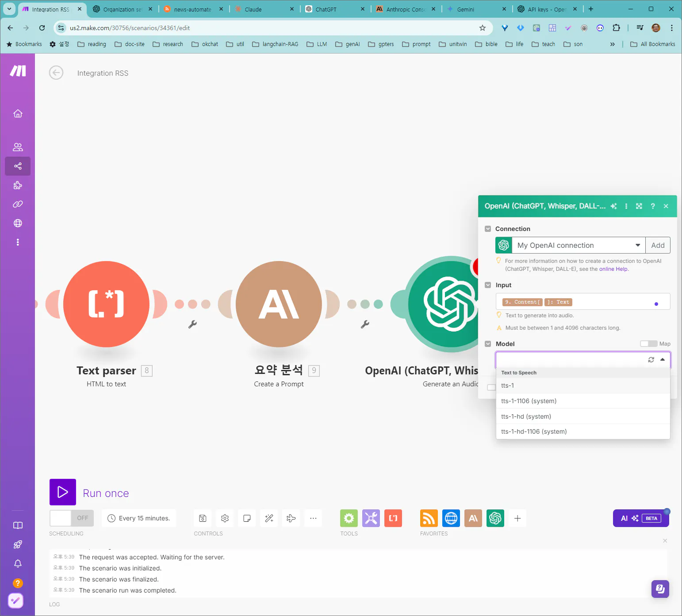Image resolution: width=682 pixels, height=616 pixels.
Task: Close the log panel with X
Action: (x=665, y=541)
